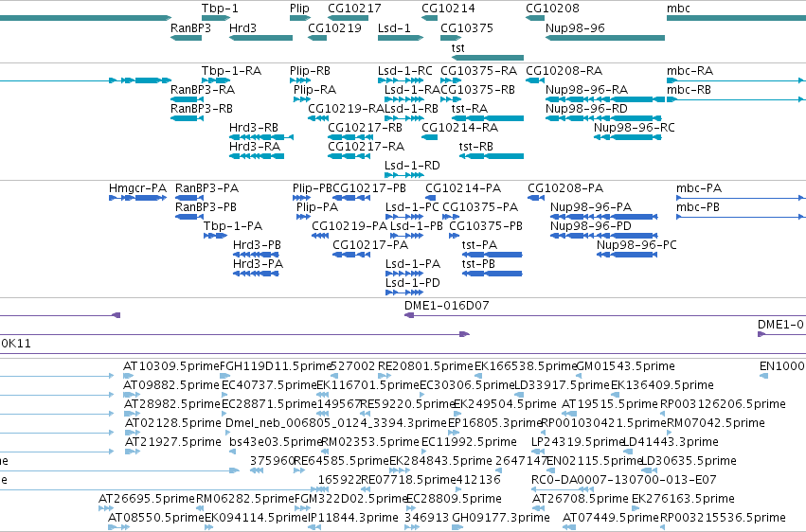Screen dimensions: 806x532
Task: Select the GM01543.5prime EST label
Action: (x=626, y=366)
